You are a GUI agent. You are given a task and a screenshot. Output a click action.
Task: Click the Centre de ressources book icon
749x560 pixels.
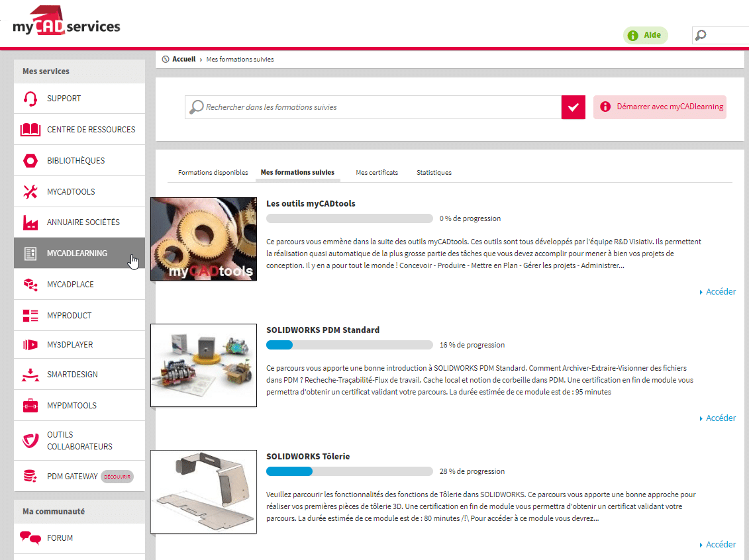click(x=30, y=129)
